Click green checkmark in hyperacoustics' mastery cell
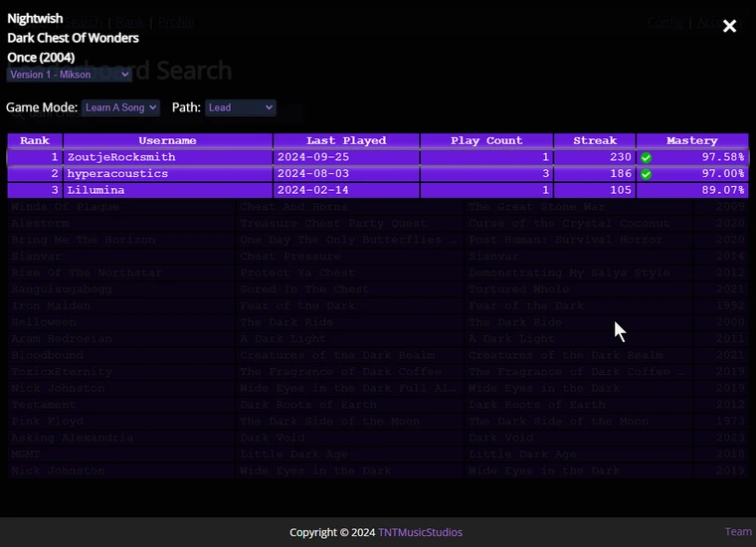 point(646,174)
